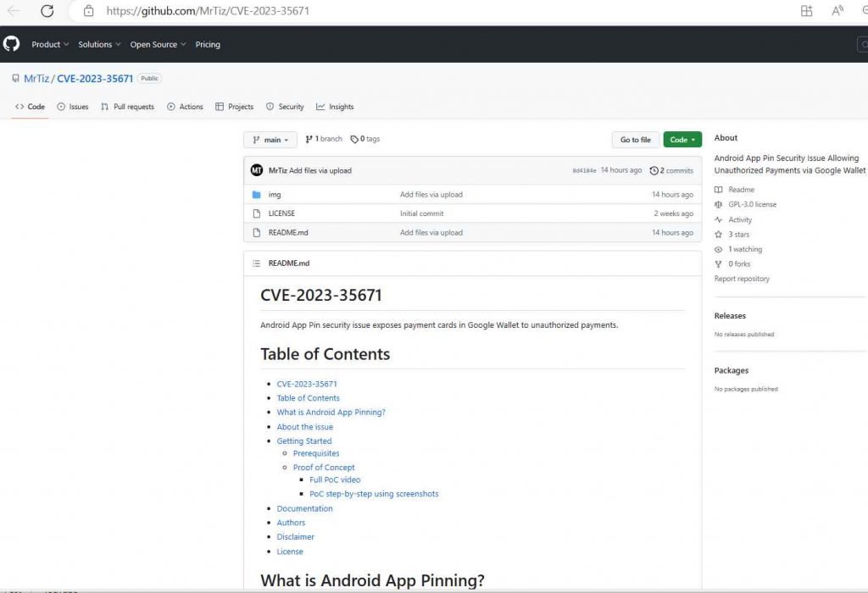
Task: Open the Security tab
Action: [x=285, y=107]
